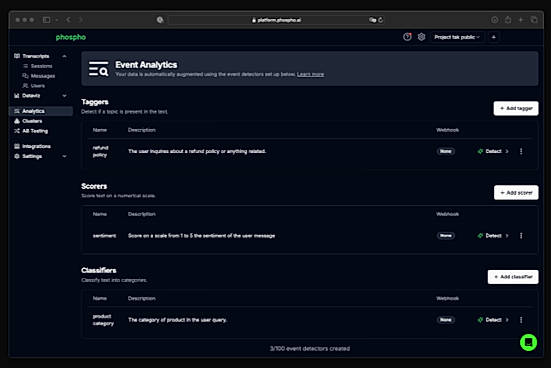
Task: Click the Dataviz sidebar item
Action: pos(31,96)
